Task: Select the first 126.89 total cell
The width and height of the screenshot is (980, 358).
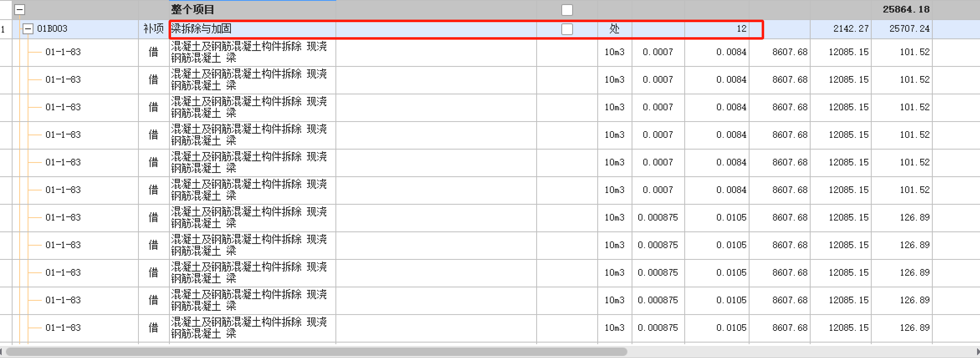Action: pos(902,218)
